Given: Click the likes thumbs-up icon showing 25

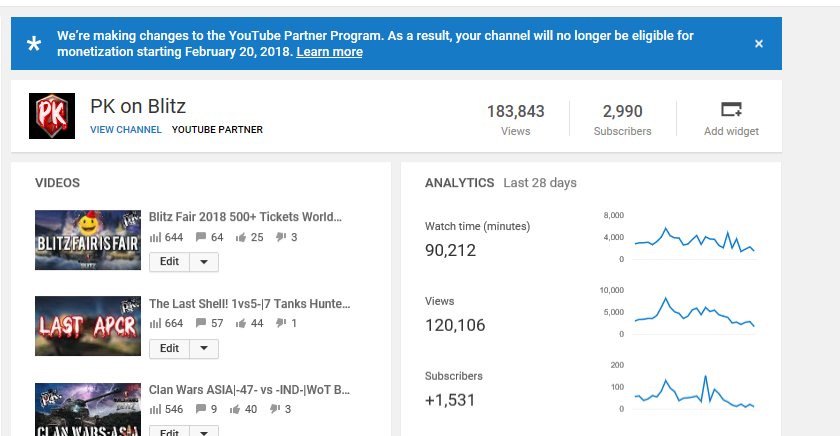Looking at the screenshot, I should [241, 237].
